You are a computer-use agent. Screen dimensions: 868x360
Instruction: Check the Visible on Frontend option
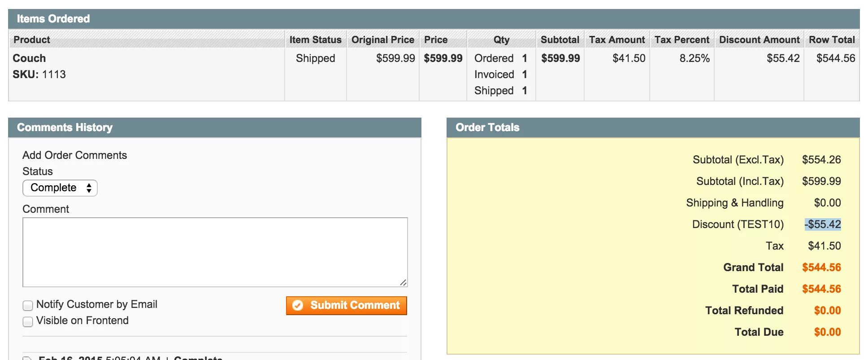coord(28,321)
